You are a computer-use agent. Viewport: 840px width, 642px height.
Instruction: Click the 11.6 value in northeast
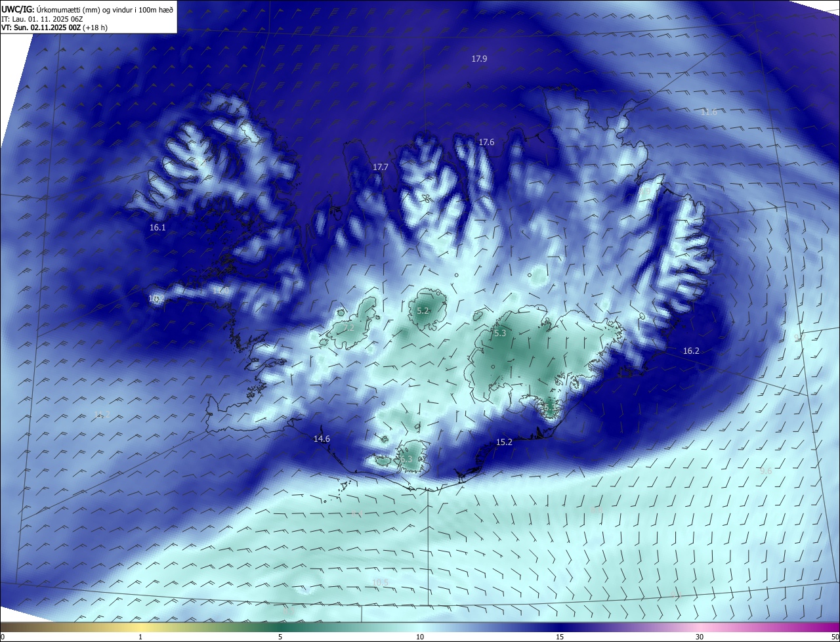click(x=709, y=112)
